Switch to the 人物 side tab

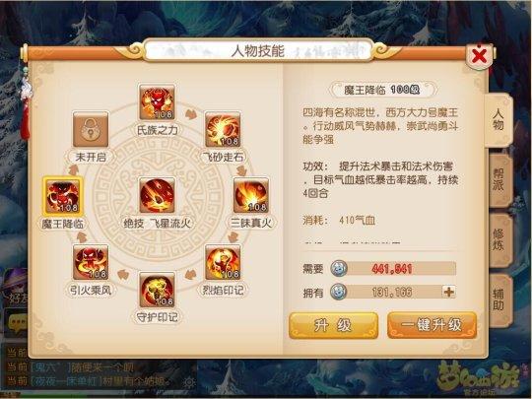pyautogui.click(x=499, y=120)
